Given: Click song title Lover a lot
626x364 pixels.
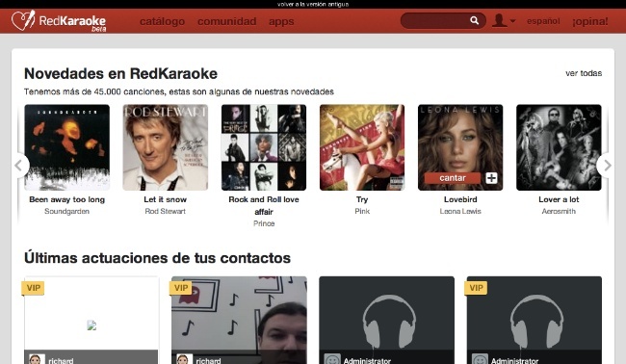Looking at the screenshot, I should point(559,199).
